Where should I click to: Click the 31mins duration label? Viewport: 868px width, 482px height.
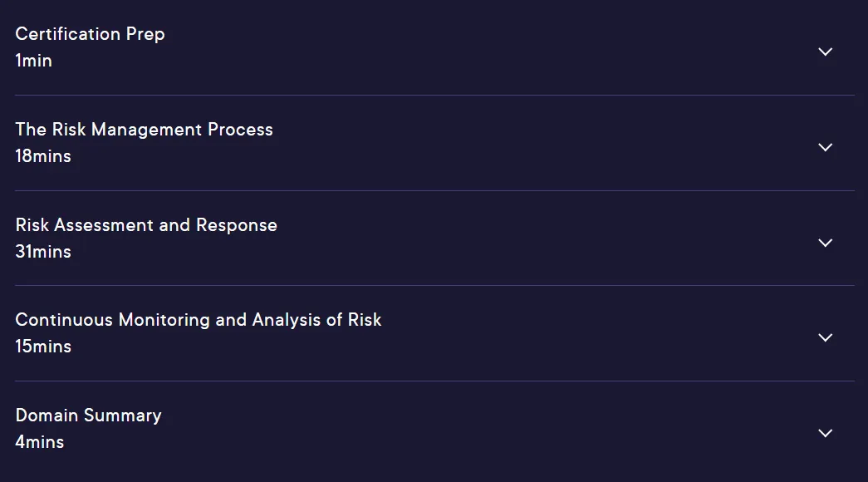click(43, 252)
